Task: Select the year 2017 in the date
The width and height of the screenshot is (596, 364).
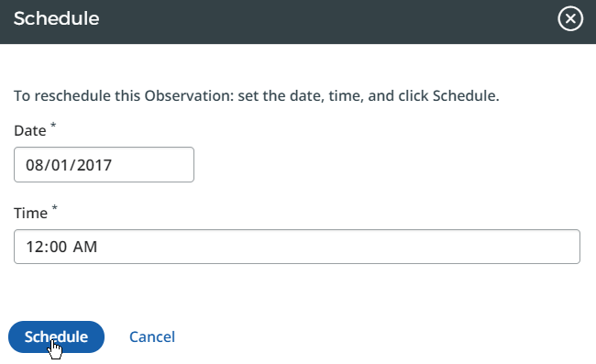Action: 94,165
